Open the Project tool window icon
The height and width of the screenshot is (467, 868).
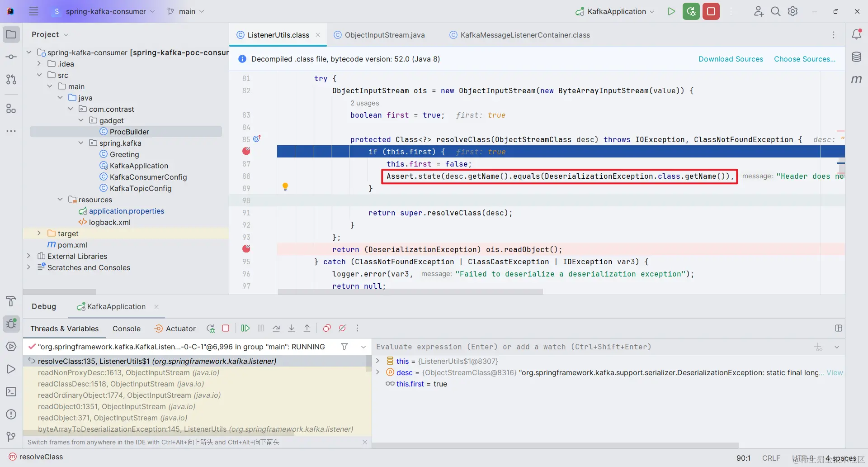pyautogui.click(x=11, y=34)
